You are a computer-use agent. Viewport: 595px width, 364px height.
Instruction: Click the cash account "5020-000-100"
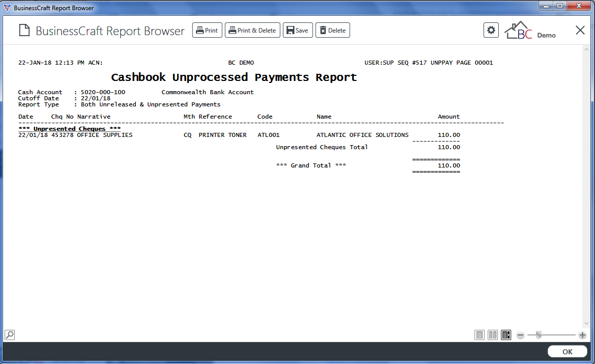(103, 92)
